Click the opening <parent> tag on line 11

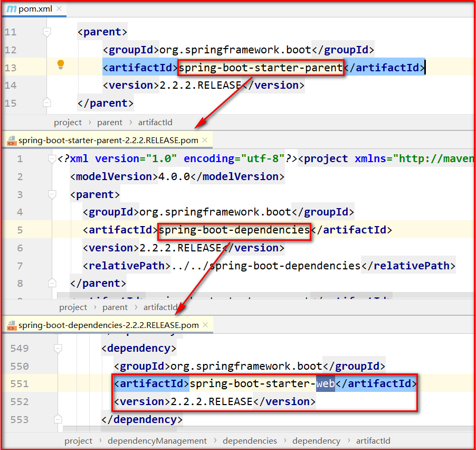(102, 32)
